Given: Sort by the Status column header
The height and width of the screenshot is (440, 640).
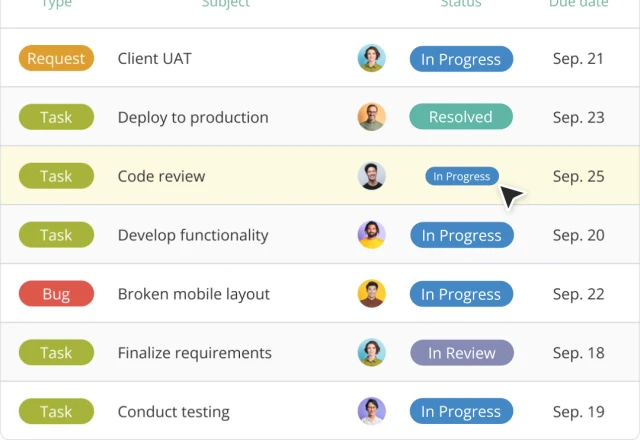Looking at the screenshot, I should coord(461,4).
